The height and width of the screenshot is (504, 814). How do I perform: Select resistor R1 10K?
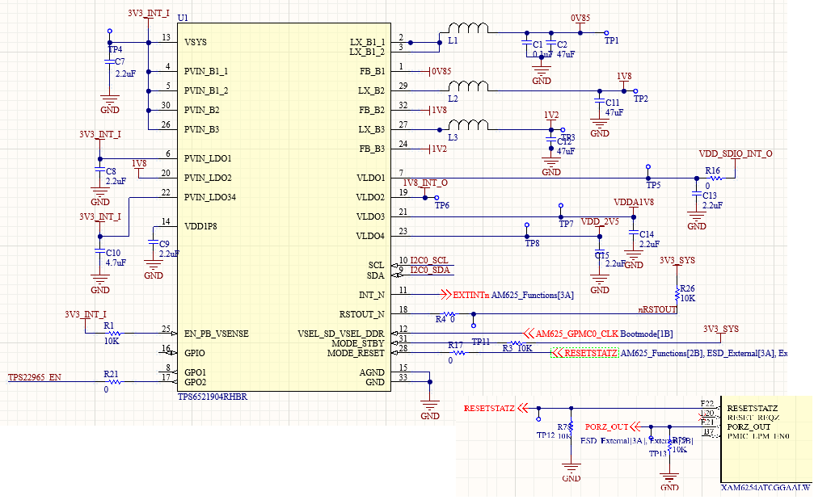(114, 334)
